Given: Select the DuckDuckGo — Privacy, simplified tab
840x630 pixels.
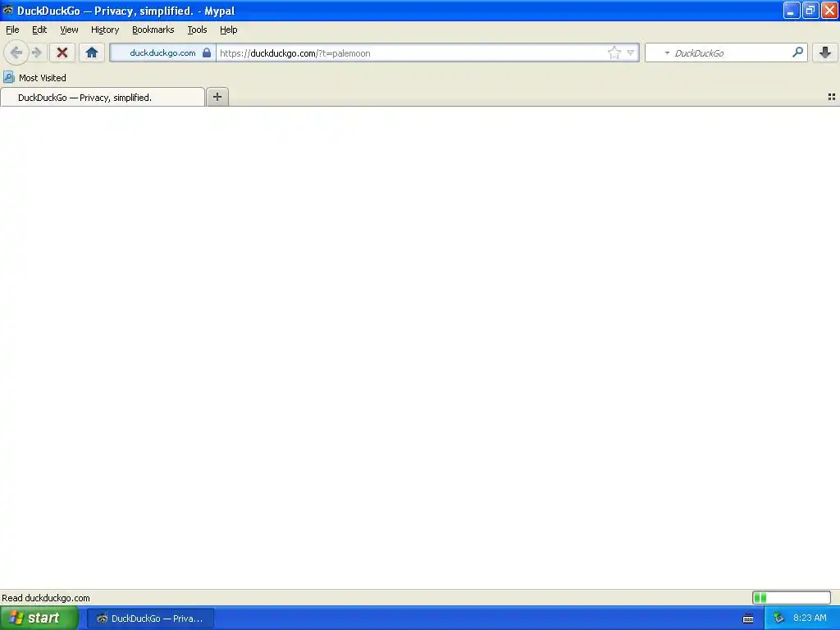Looking at the screenshot, I should (x=103, y=97).
